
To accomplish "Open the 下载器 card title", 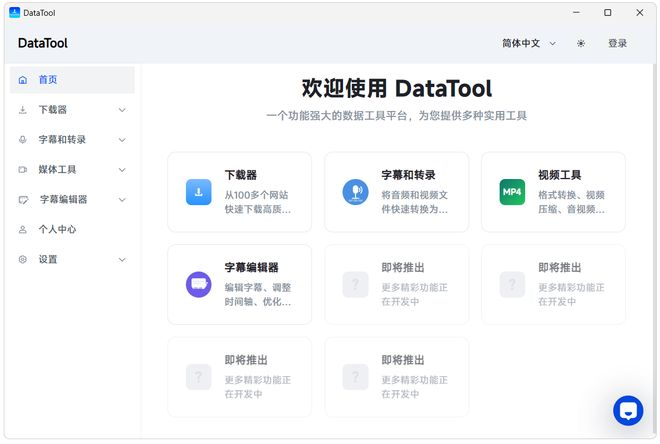I will click(x=240, y=175).
